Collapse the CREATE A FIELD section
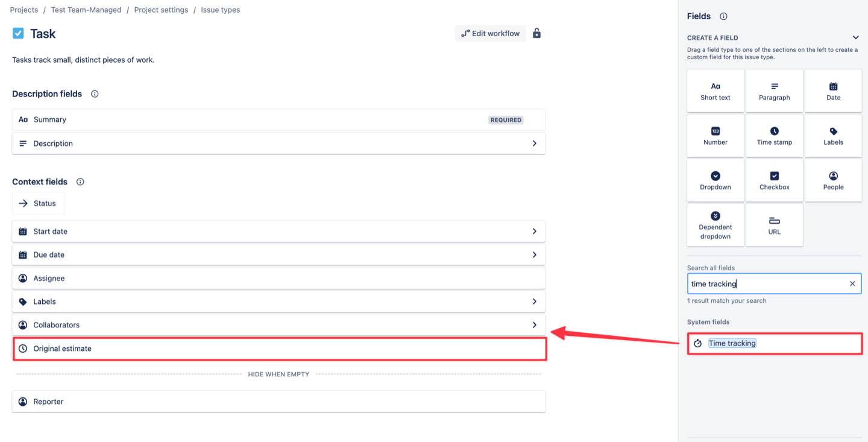This screenshot has width=868, height=442. [x=855, y=37]
